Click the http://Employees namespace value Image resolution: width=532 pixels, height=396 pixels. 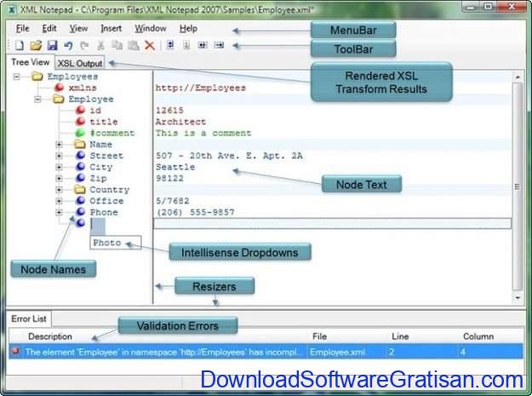point(201,88)
